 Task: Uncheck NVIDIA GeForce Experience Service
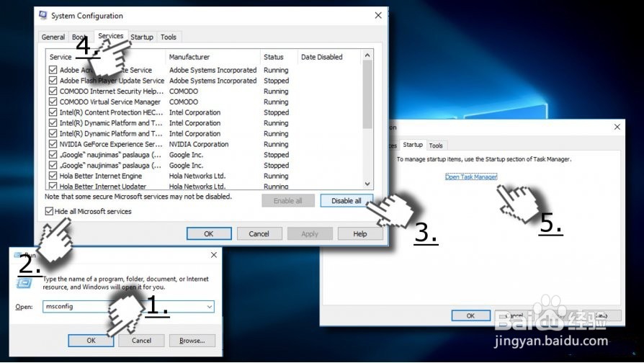pos(53,144)
